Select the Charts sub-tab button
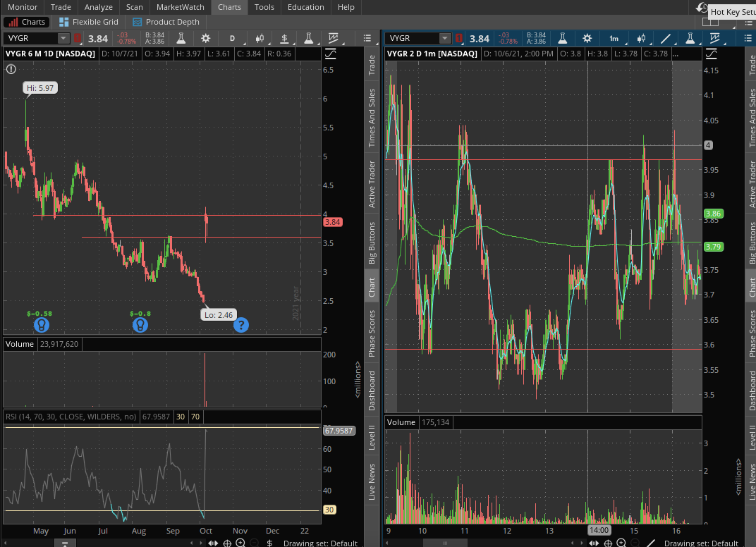 [x=27, y=22]
